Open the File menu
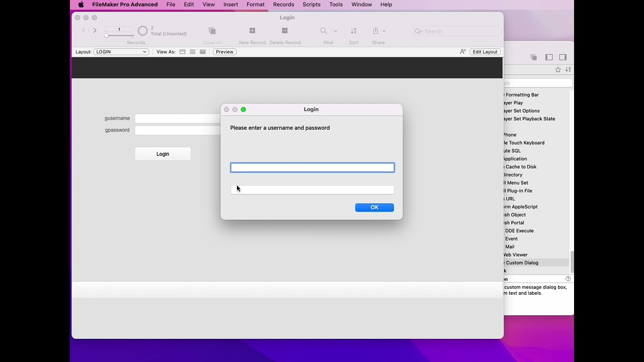644x362 pixels. [x=171, y=5]
